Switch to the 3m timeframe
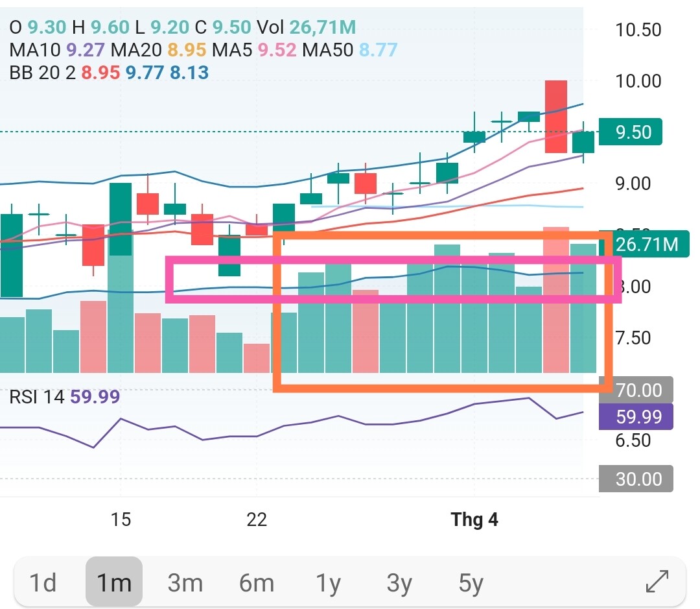 (x=185, y=582)
